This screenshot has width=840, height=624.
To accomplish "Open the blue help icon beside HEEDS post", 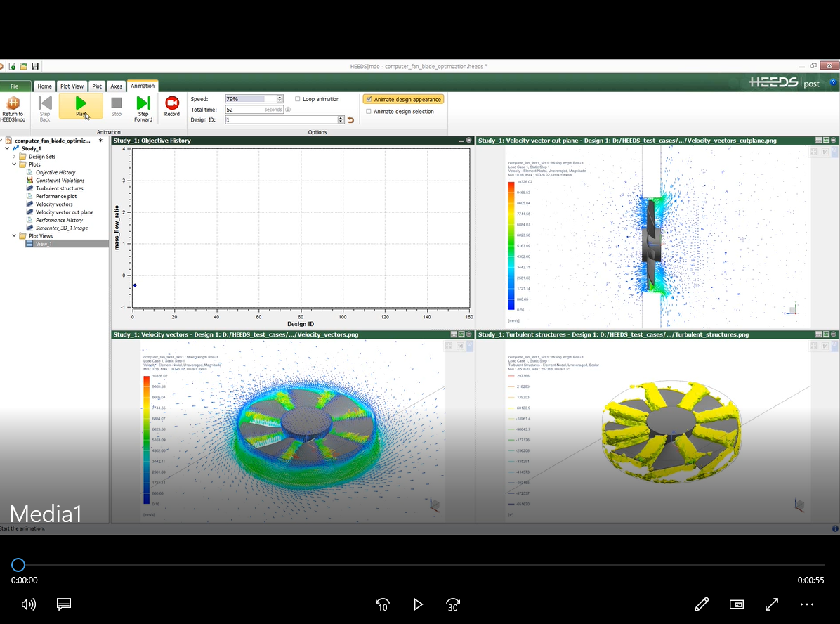I will (833, 82).
